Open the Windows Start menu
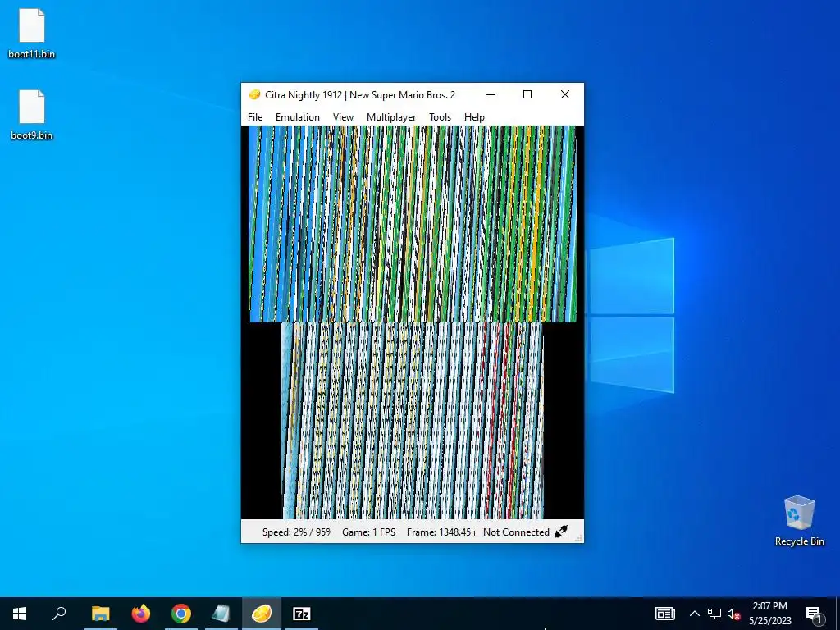 click(x=20, y=614)
